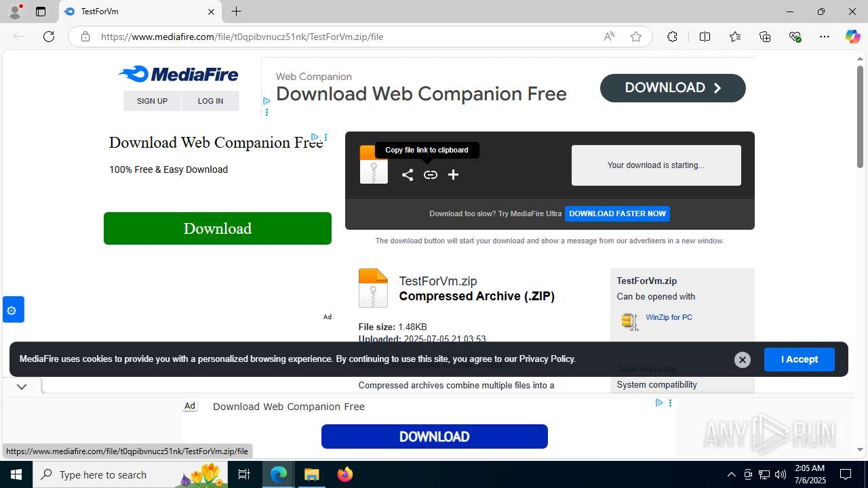Click the AdChoices icon on bottom ad
This screenshot has height=488, width=868.
pos(659,403)
